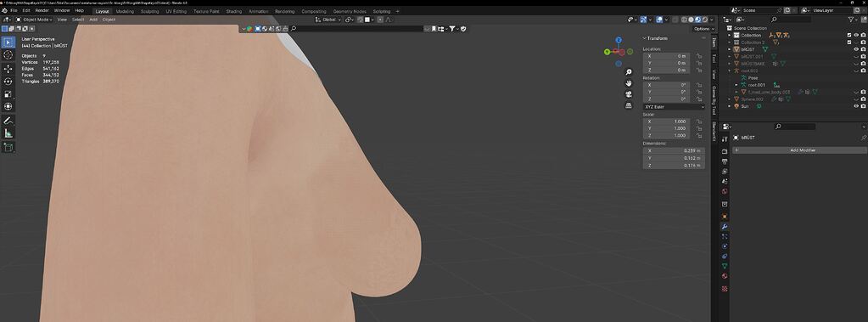
Task: Open the viewport Options dropdown
Action: click(x=703, y=29)
